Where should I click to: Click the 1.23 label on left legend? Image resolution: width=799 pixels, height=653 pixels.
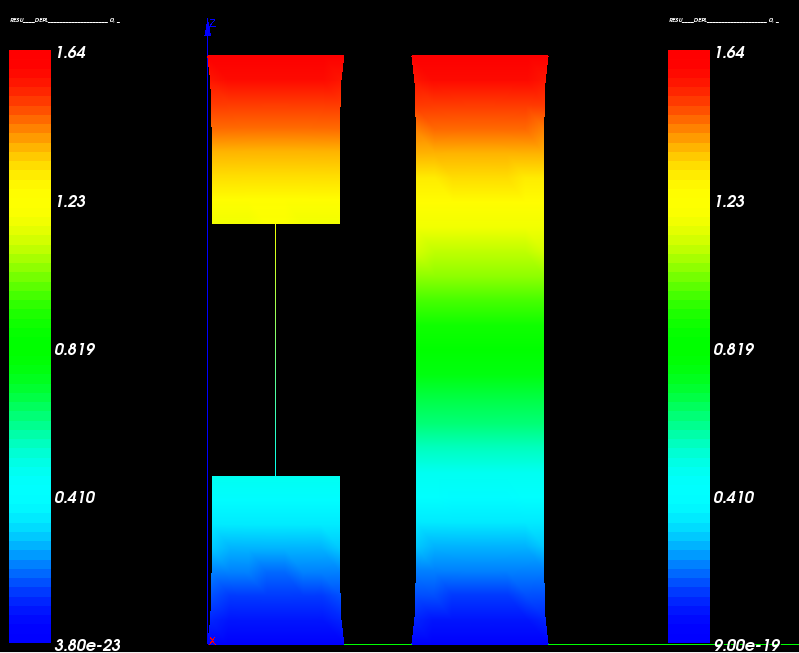[x=70, y=201]
